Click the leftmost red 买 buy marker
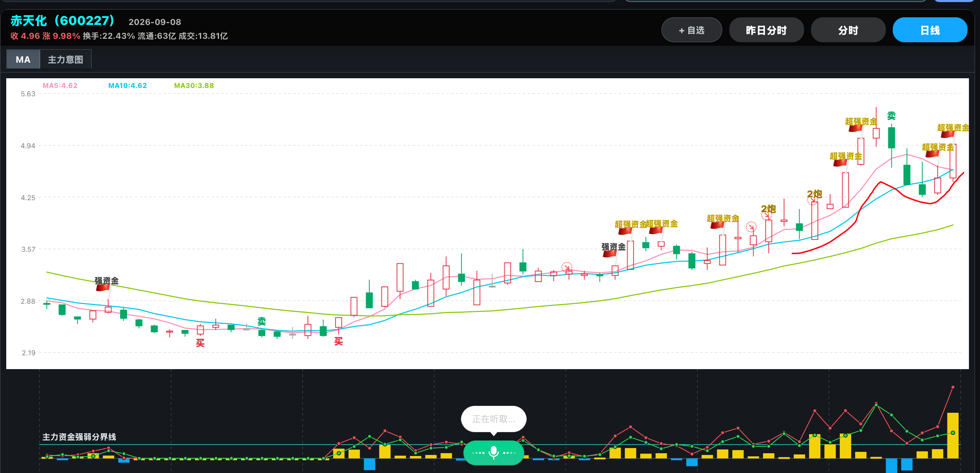 pos(200,343)
